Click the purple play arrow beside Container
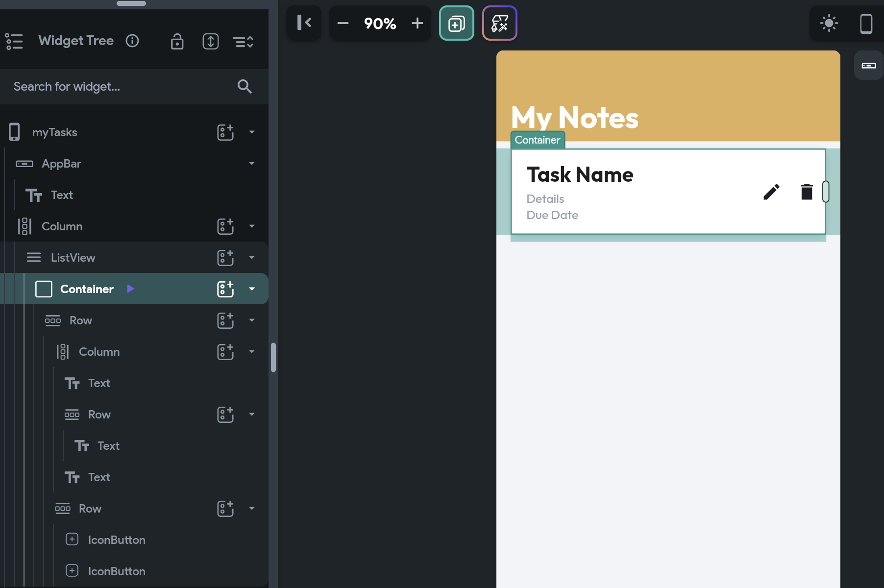This screenshot has width=884, height=588. tap(130, 289)
